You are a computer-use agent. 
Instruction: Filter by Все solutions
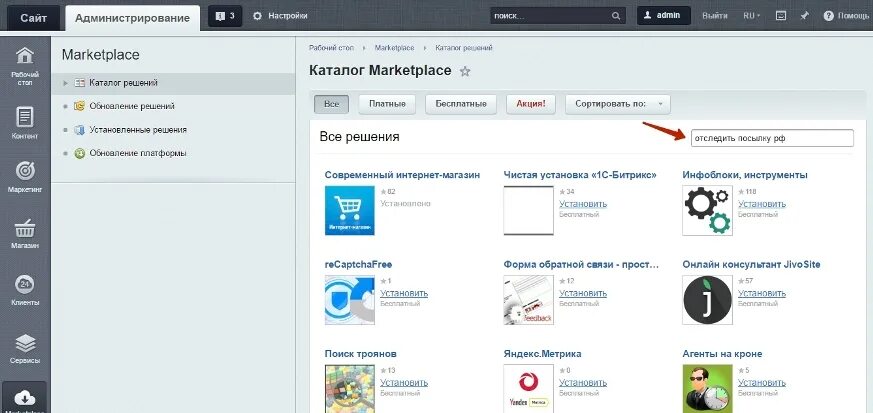tap(331, 104)
